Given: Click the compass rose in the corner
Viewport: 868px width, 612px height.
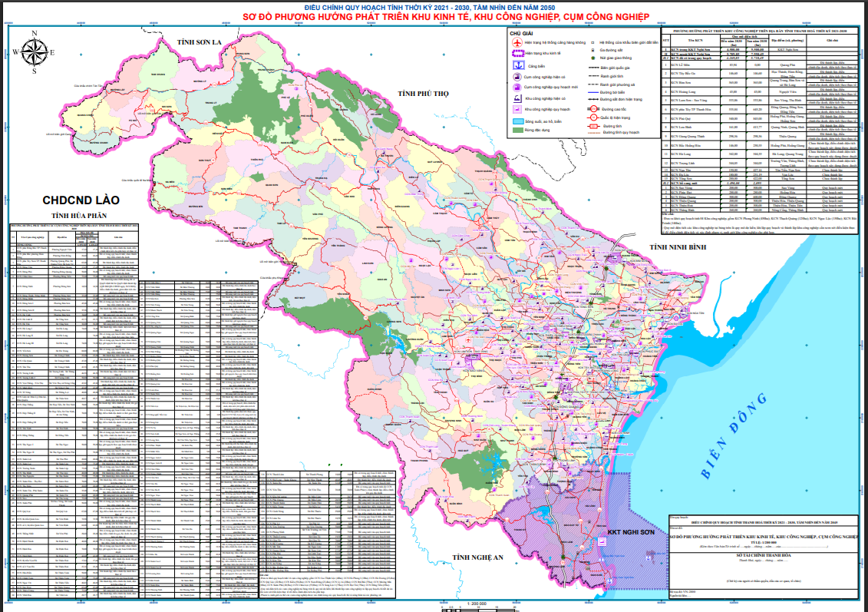Looking at the screenshot, I should click(34, 53).
